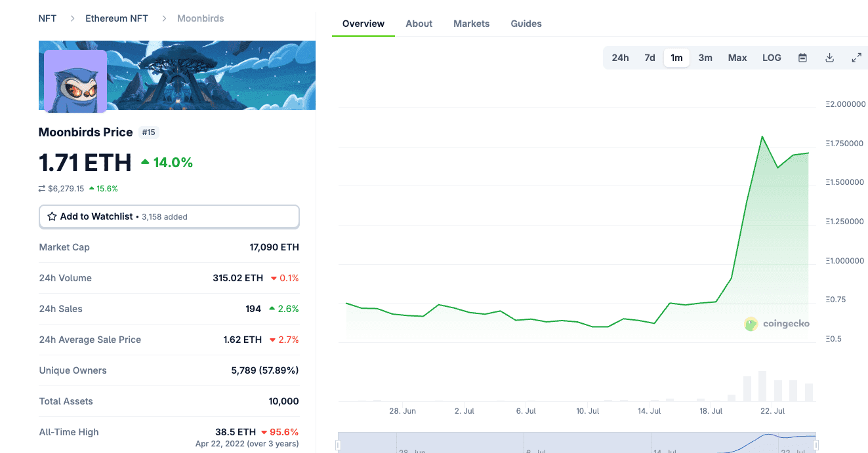
Task: Click the 194 sales count
Action: [253, 309]
